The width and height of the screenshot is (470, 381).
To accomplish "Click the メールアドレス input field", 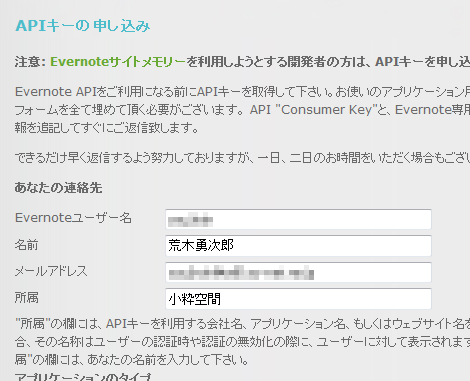I will point(298,272).
